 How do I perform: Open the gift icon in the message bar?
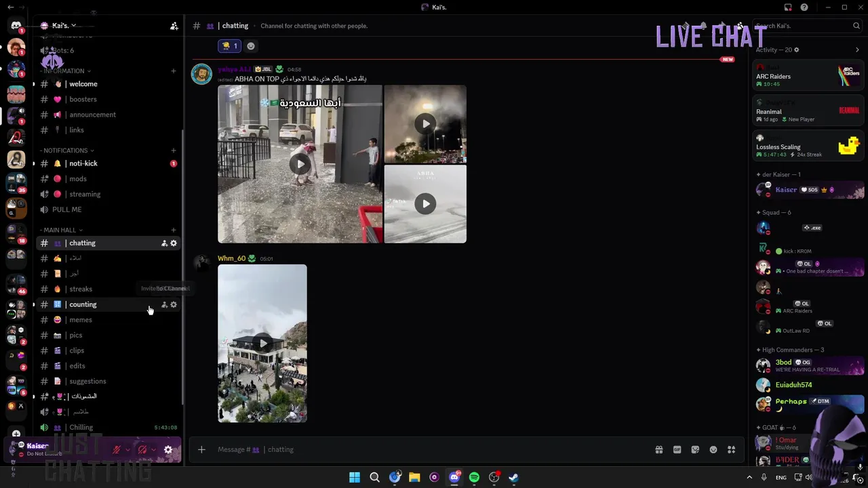click(x=658, y=449)
